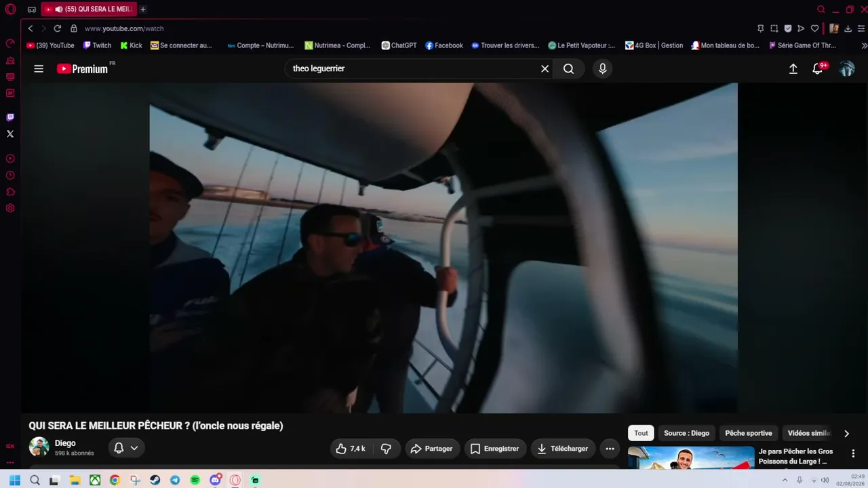Click the address bar URL youtube.com/watch
868x488 pixels.
coord(124,28)
